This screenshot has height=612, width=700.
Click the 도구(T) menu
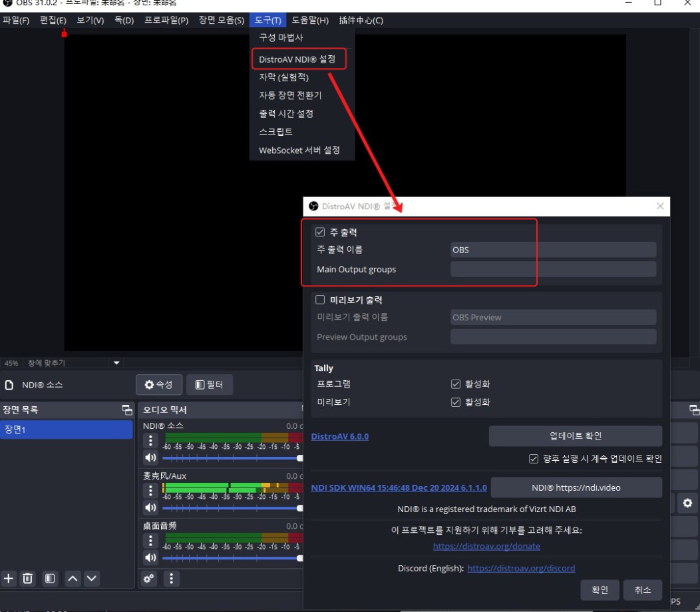point(268,20)
